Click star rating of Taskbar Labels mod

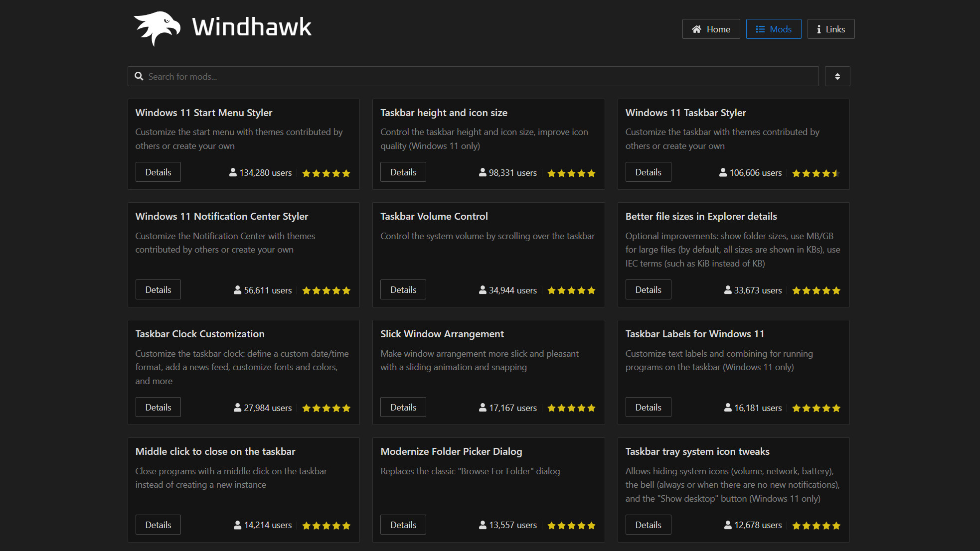tap(817, 408)
